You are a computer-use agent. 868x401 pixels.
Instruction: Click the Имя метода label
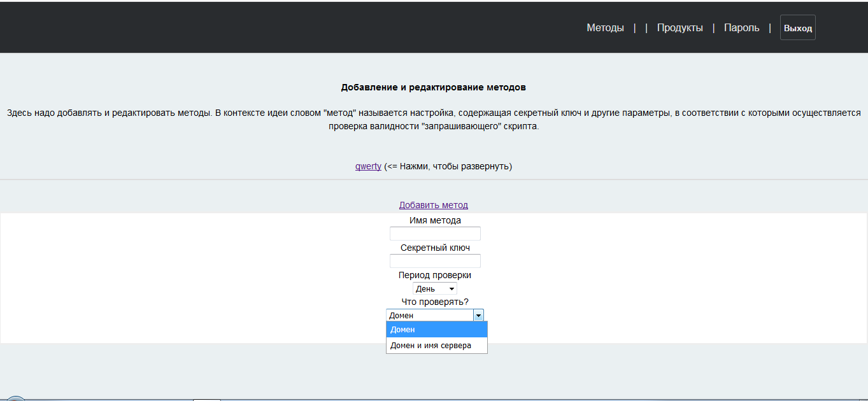pyautogui.click(x=435, y=220)
